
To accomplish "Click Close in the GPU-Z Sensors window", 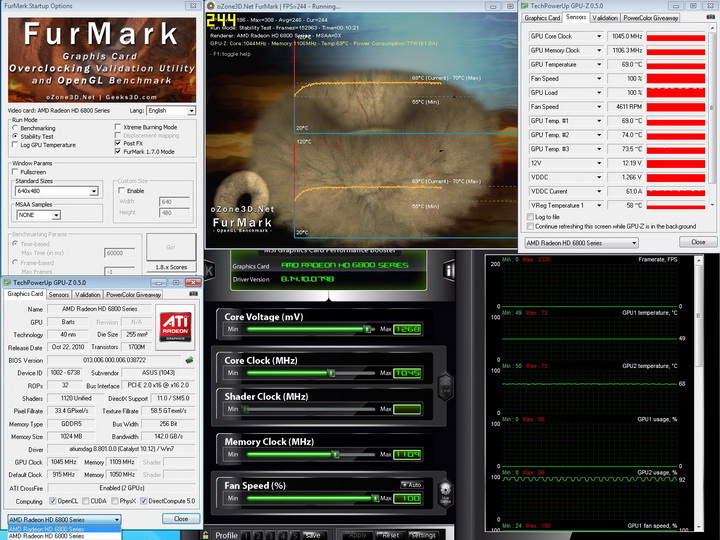I will tap(698, 242).
